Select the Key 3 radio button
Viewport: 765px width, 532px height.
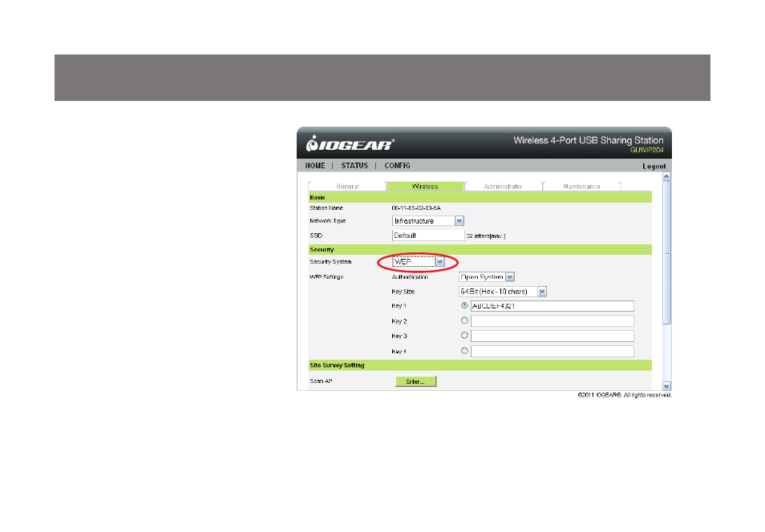pyautogui.click(x=464, y=336)
